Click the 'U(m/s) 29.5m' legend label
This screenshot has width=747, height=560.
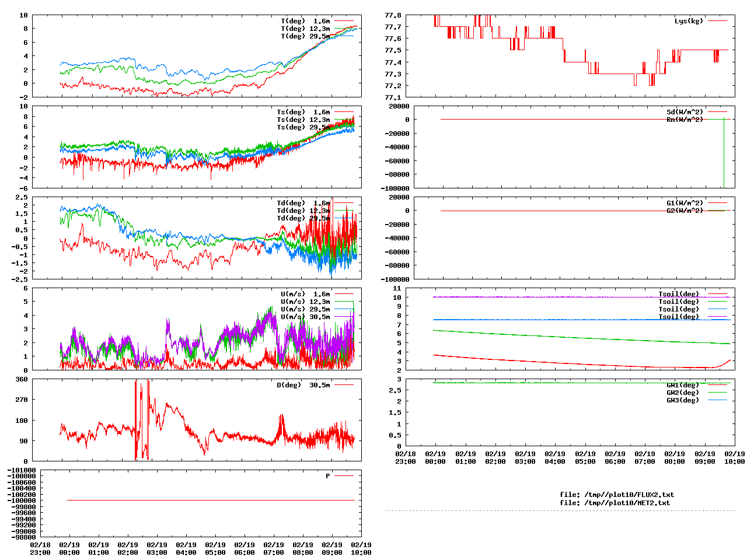305,309
